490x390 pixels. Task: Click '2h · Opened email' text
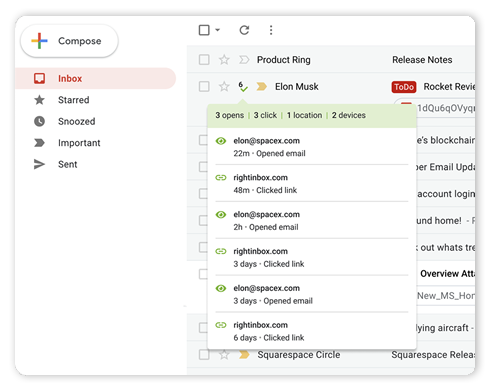click(x=266, y=227)
